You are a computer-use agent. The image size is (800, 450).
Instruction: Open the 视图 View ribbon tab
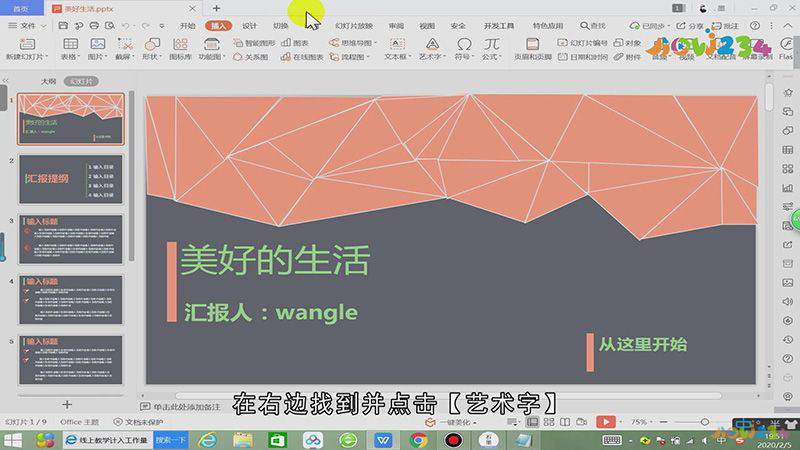(x=427, y=26)
